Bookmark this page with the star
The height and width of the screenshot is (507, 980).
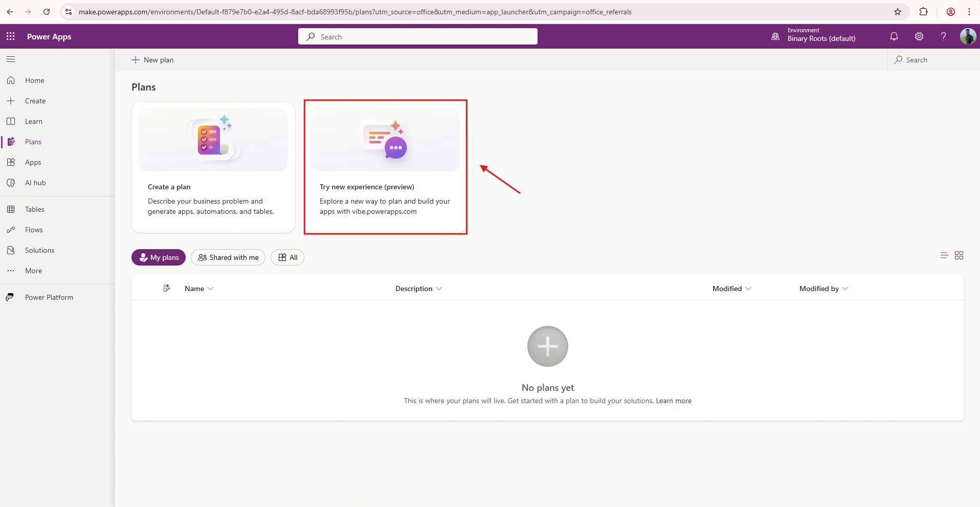click(898, 12)
